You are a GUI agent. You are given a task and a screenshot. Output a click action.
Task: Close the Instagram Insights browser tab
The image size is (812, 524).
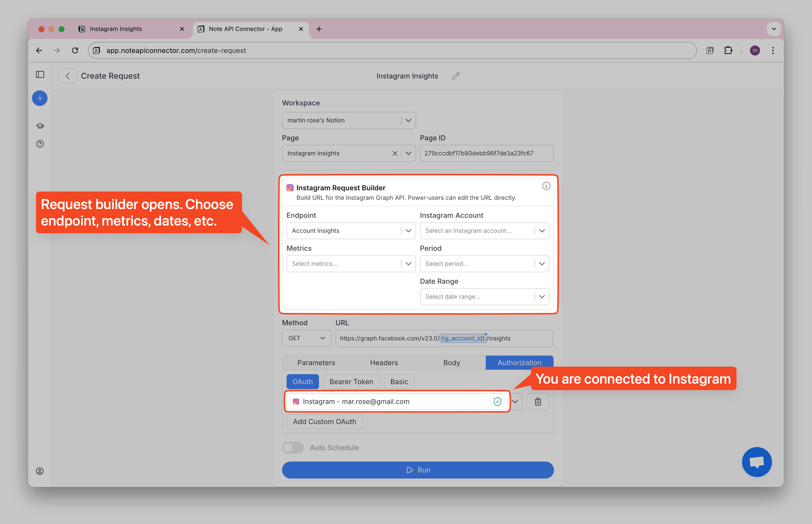(182, 29)
